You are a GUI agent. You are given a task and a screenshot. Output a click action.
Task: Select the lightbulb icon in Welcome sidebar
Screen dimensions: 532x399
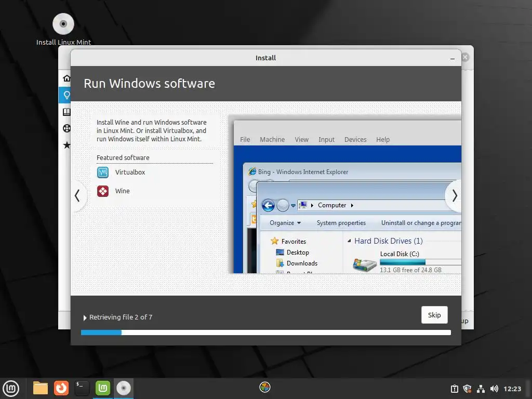pyautogui.click(x=66, y=95)
